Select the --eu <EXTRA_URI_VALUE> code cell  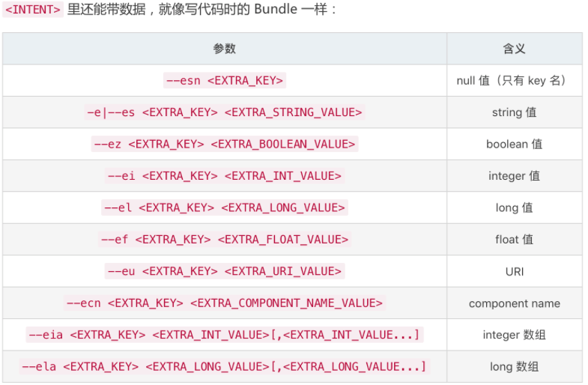224,271
